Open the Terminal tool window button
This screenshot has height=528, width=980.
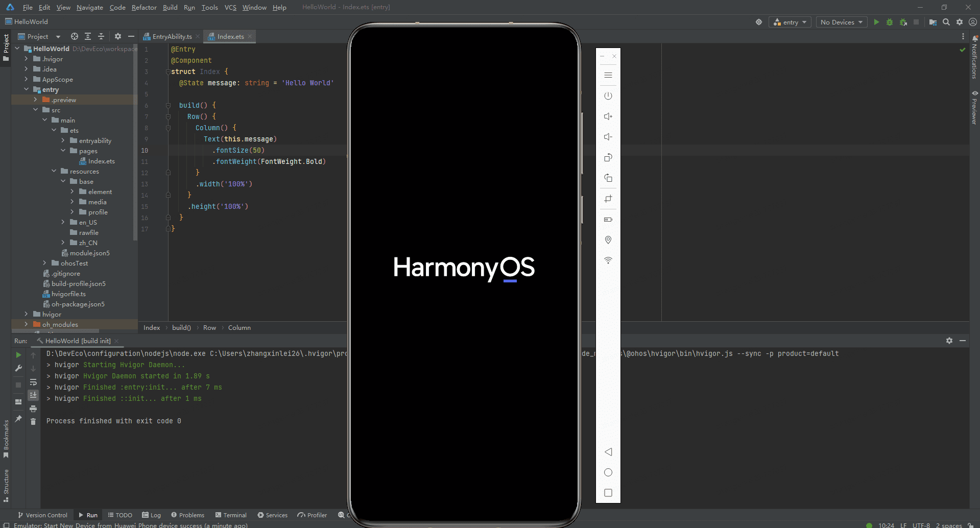(x=231, y=515)
